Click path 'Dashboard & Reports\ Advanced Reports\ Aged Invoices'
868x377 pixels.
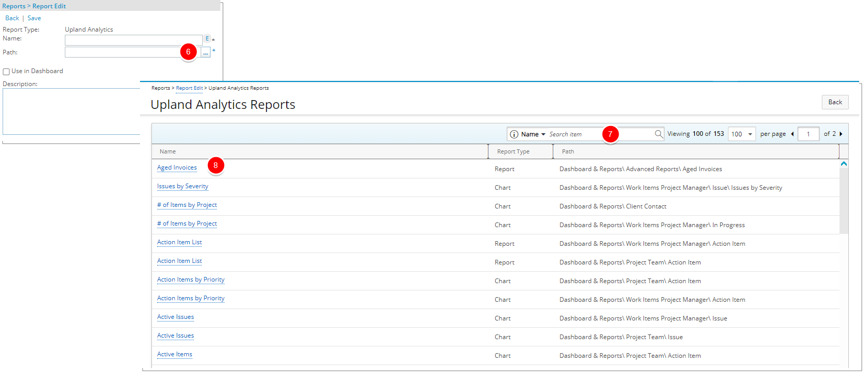[x=640, y=169]
